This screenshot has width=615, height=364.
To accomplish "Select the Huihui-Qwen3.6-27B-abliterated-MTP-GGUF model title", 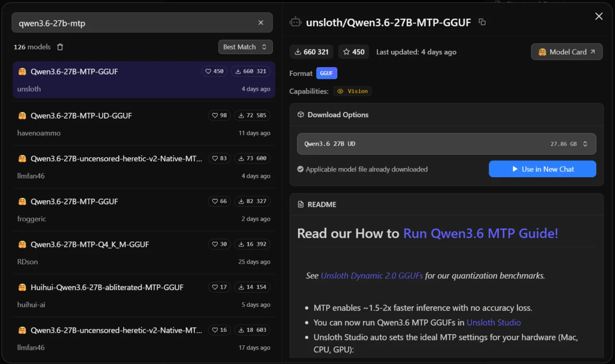I will pyautogui.click(x=107, y=287).
